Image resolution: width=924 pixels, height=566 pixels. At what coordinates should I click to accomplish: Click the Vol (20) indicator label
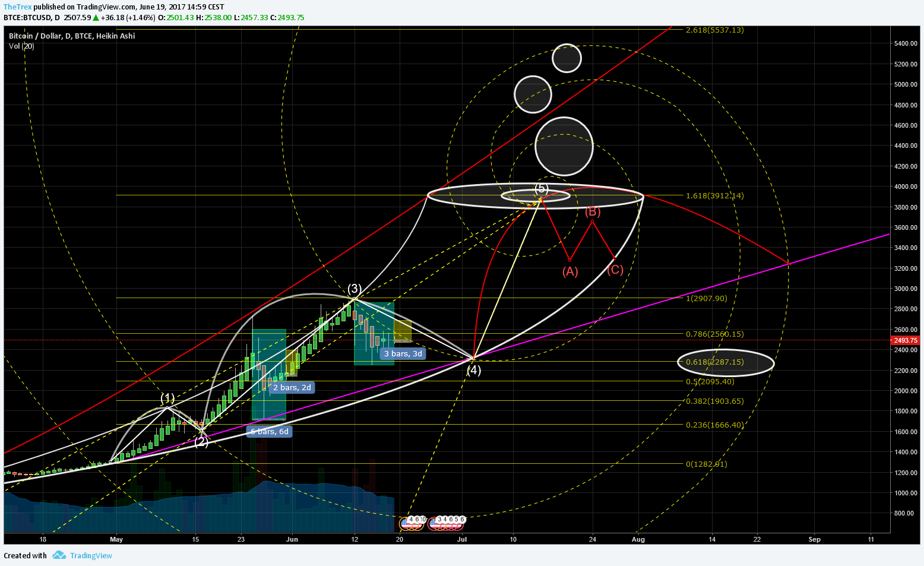pos(21,46)
